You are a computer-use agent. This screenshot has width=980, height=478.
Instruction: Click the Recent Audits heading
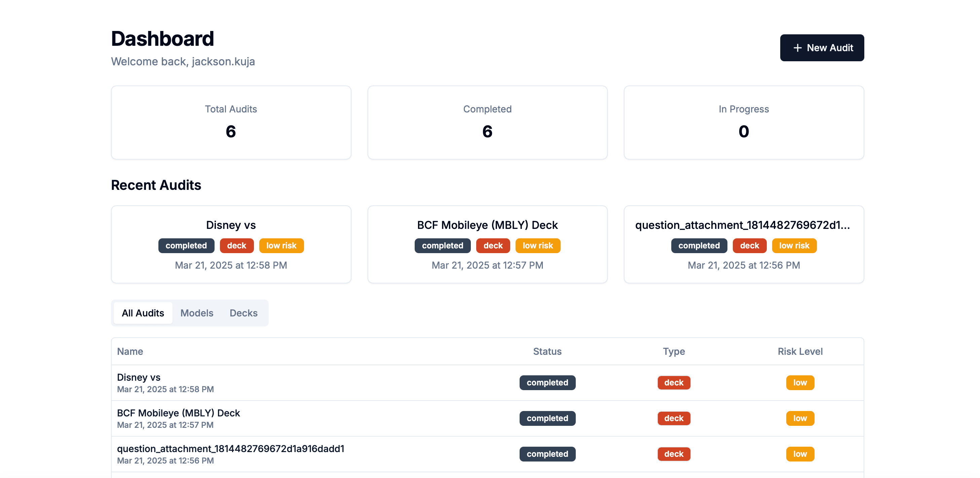pyautogui.click(x=156, y=185)
